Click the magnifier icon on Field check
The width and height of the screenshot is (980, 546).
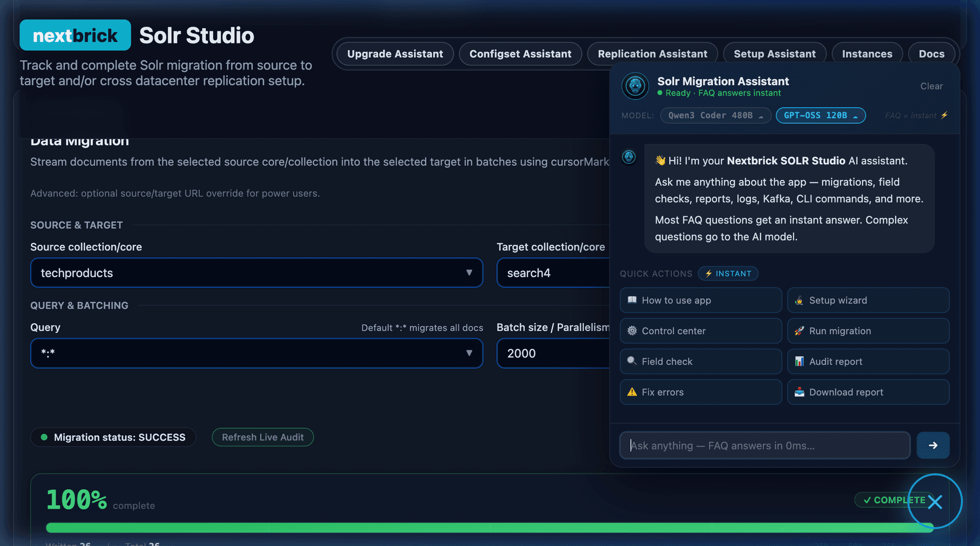632,361
